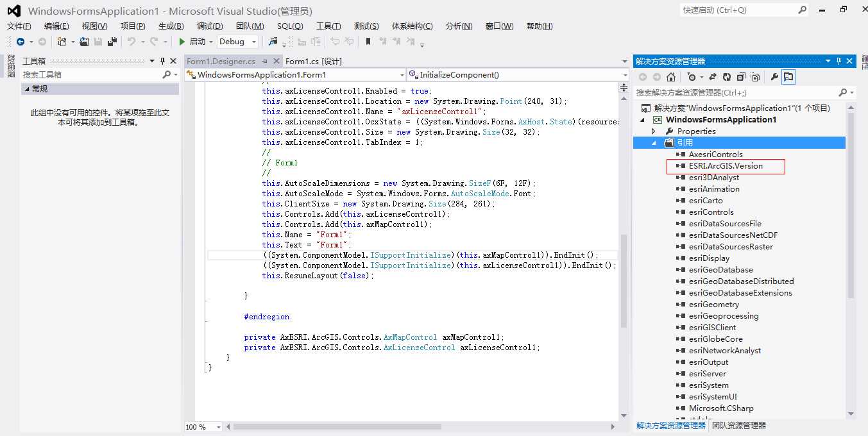Click the new project toolbar icon
The height and width of the screenshot is (436, 868).
click(x=62, y=42)
